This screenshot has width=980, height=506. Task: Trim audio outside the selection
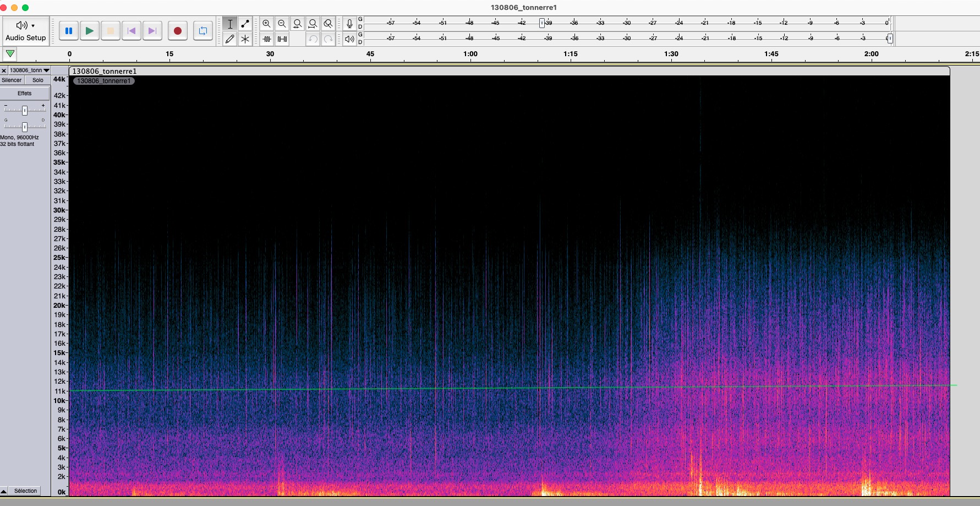click(267, 39)
